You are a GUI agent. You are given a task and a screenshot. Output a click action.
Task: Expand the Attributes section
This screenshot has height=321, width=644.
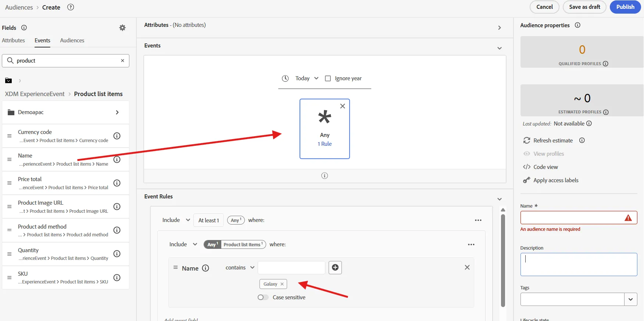coord(500,28)
